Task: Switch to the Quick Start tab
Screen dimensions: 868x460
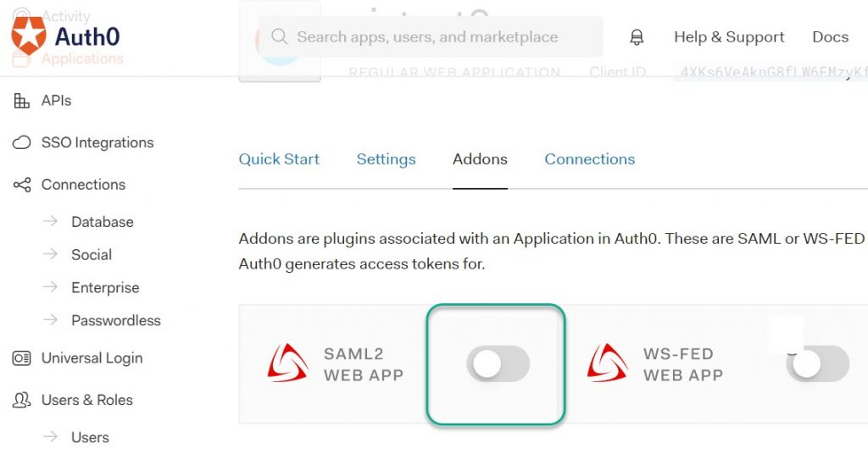Action: coord(279,159)
